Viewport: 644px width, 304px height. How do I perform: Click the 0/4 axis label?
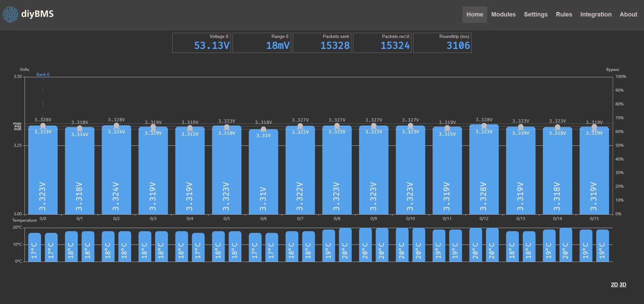(x=190, y=219)
